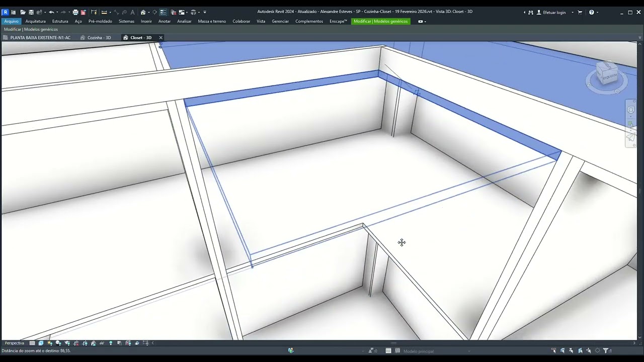Open the Sistemas ribbon tab

[126, 21]
